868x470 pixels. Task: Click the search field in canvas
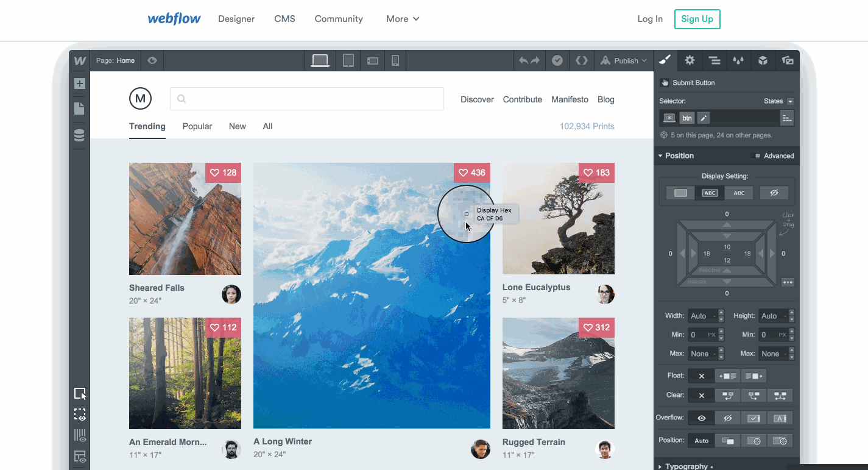(307, 99)
